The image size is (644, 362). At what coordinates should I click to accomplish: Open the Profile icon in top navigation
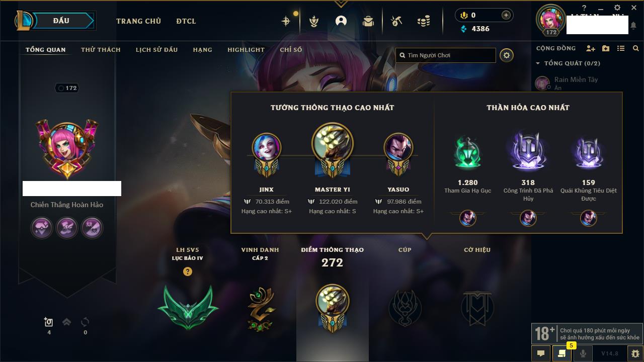341,21
